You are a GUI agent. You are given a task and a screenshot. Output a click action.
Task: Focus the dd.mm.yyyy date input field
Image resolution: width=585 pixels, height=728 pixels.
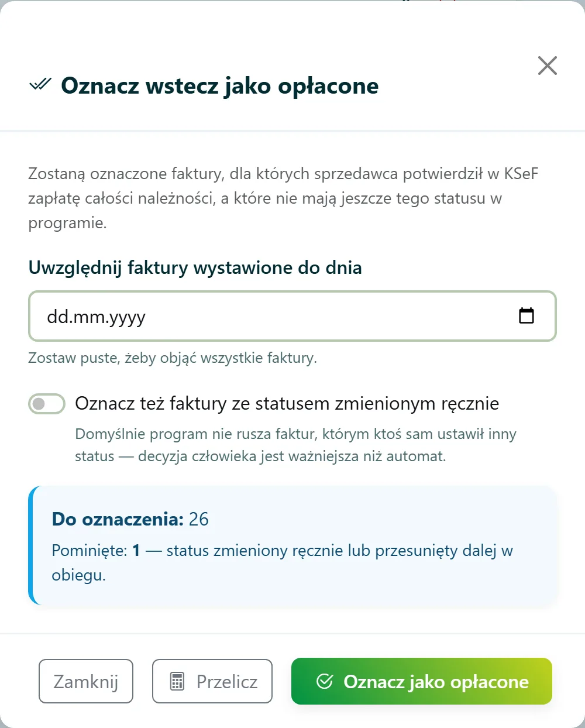[292, 316]
